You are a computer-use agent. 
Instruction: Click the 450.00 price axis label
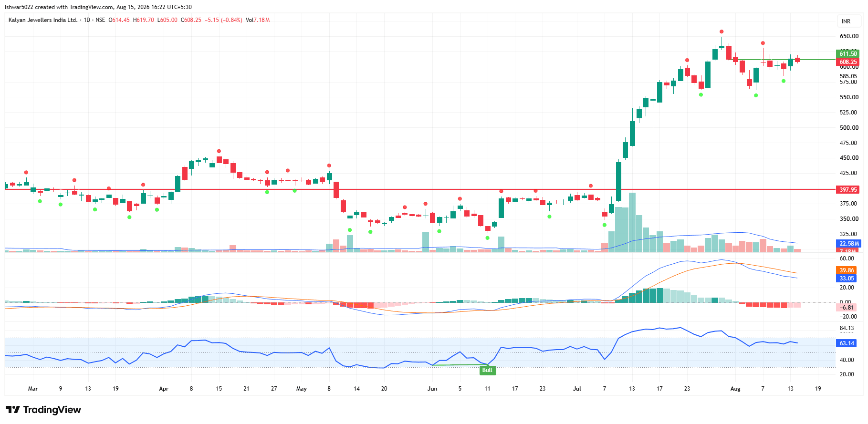pyautogui.click(x=849, y=158)
